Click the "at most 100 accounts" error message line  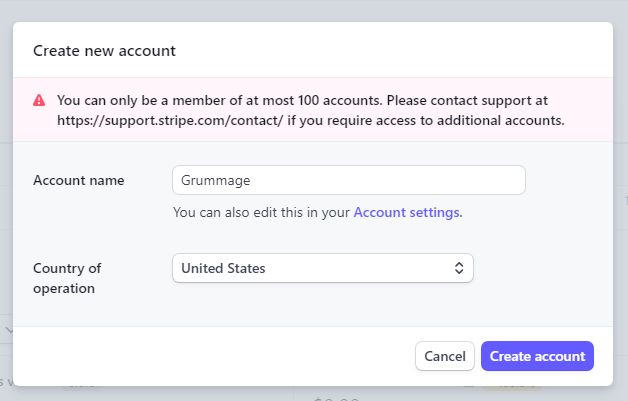tap(302, 100)
